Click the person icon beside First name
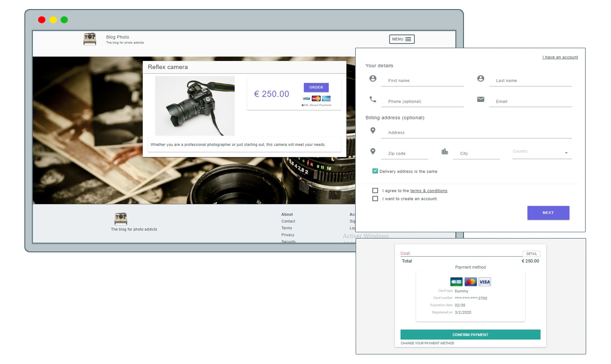 (373, 79)
